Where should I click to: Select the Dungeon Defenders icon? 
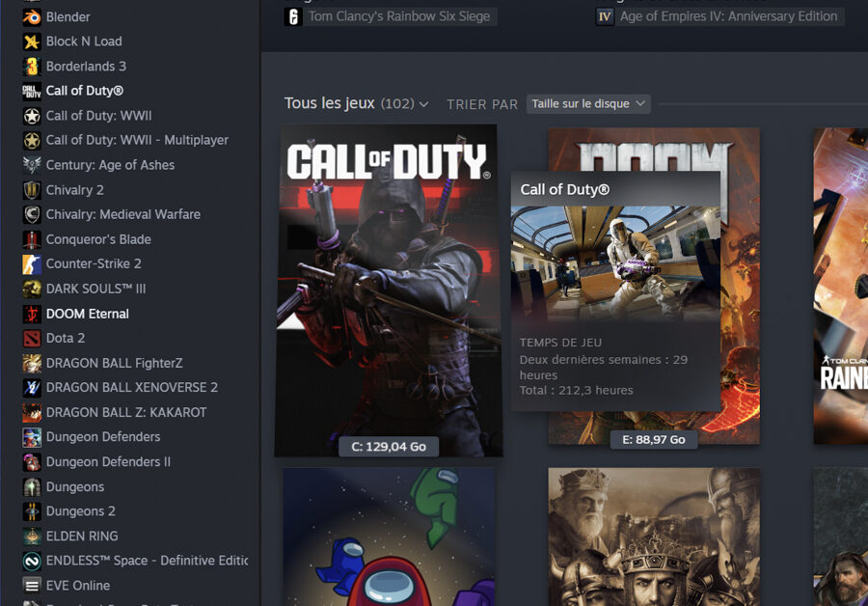[32, 437]
